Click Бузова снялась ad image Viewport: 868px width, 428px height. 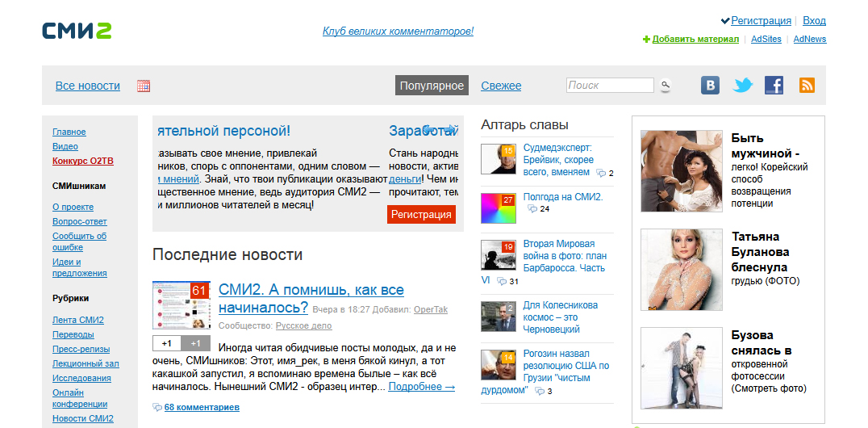(x=682, y=368)
